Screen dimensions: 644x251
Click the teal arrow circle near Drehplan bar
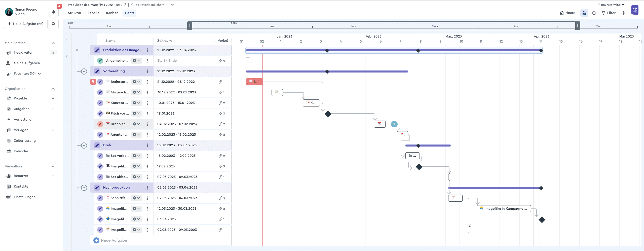pos(394,124)
